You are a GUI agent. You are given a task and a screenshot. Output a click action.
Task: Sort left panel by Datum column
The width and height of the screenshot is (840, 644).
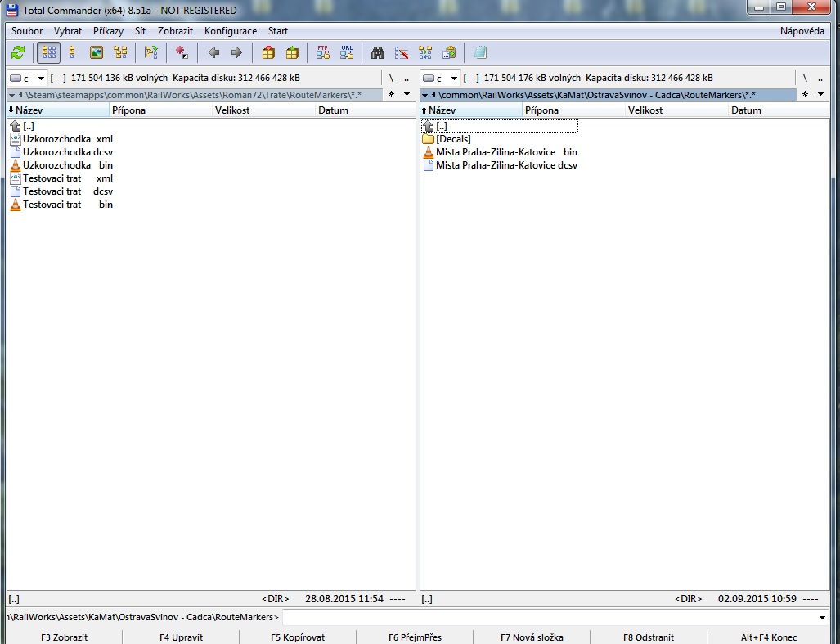point(366,110)
